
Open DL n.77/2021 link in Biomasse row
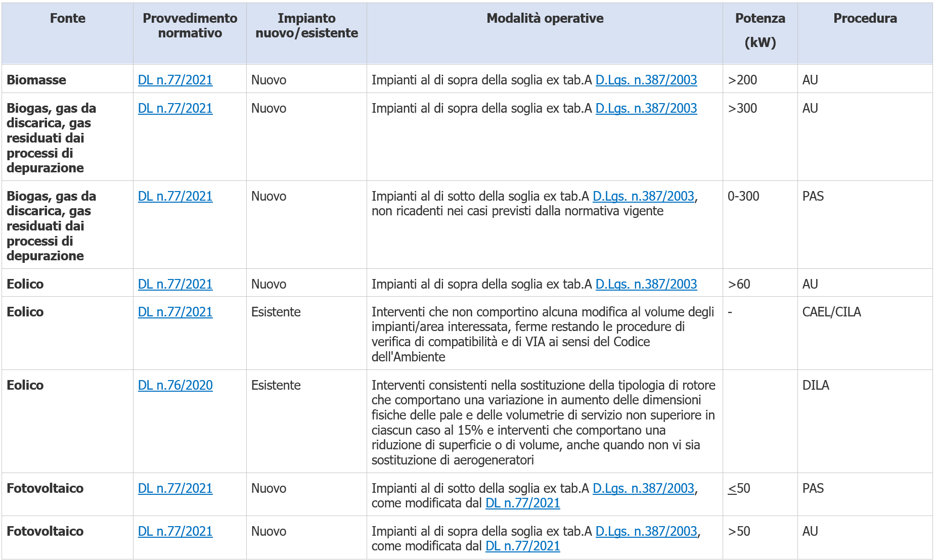tap(175, 80)
